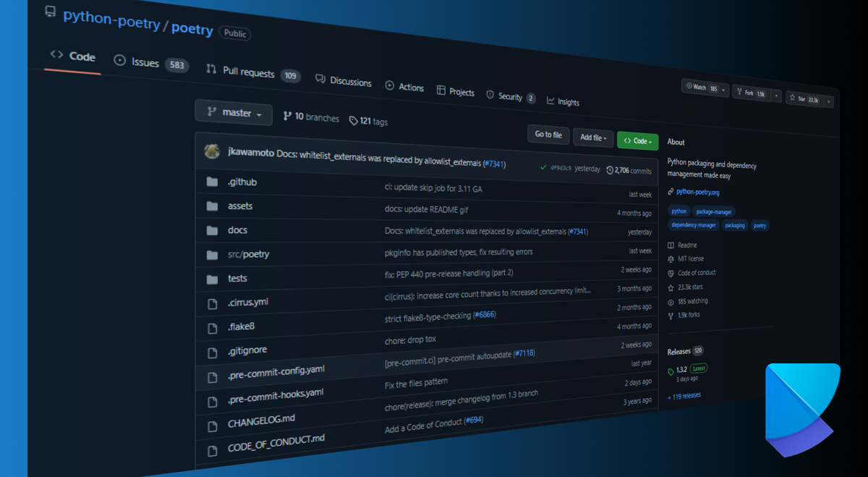Select the dependency-manager topic tag
The width and height of the screenshot is (868, 477).
point(693,225)
